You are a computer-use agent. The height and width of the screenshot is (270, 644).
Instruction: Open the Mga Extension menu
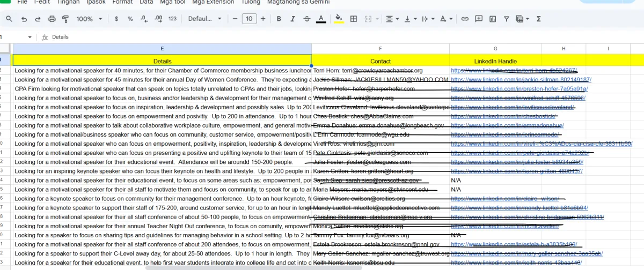[x=213, y=2]
